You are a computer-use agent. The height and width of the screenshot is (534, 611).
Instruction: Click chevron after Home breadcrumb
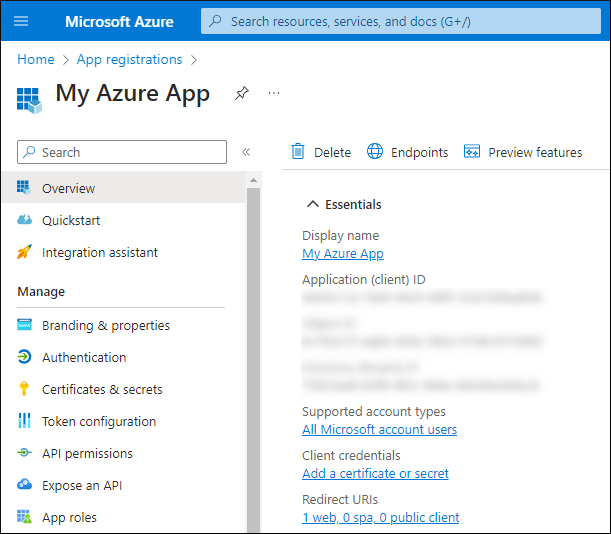pyautogui.click(x=65, y=60)
